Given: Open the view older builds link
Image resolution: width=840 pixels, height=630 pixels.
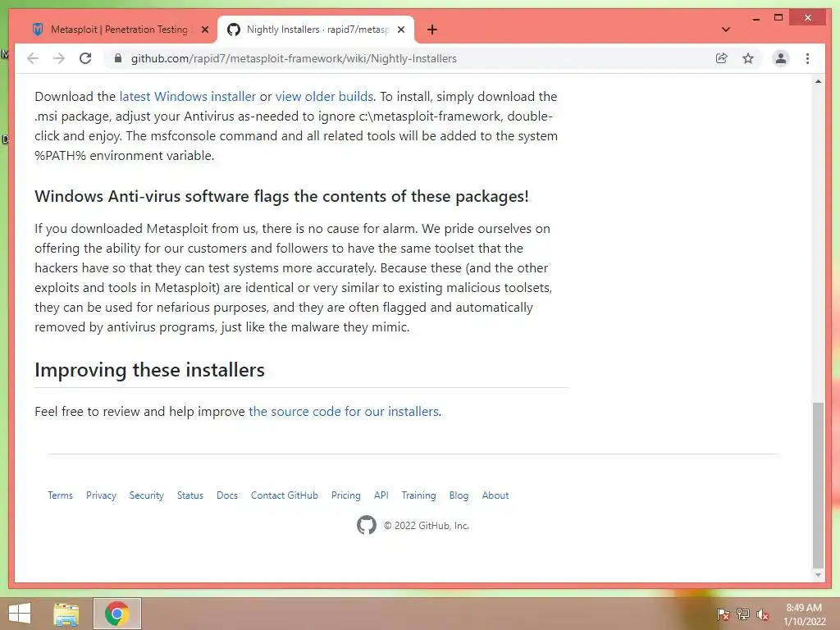Looking at the screenshot, I should pos(324,97).
